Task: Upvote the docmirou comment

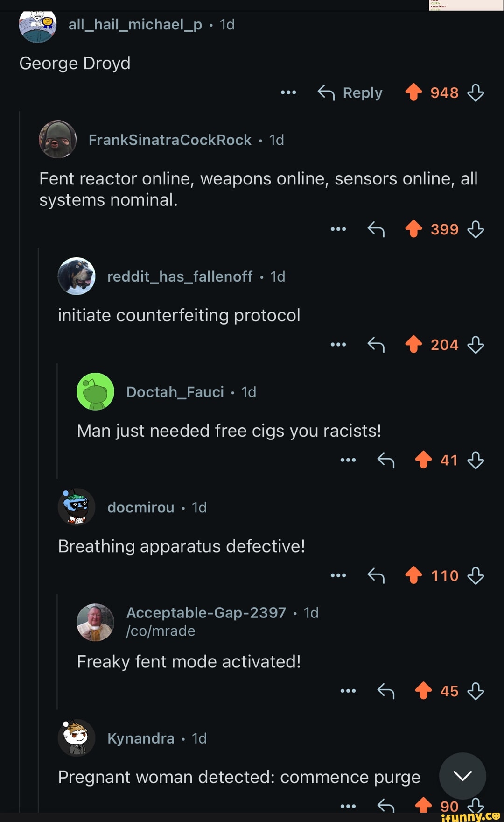Action: (x=413, y=575)
